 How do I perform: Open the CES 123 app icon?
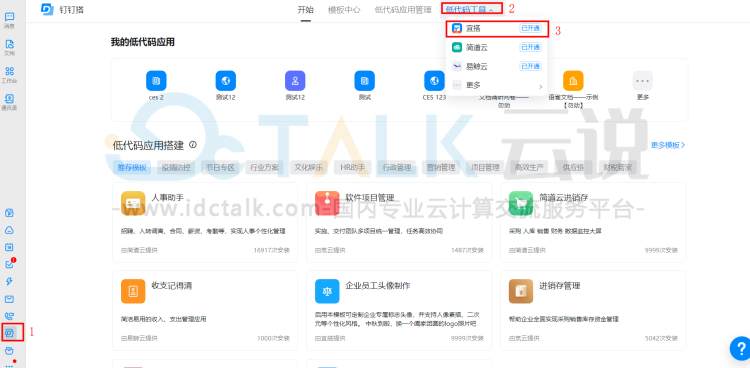pos(434,80)
